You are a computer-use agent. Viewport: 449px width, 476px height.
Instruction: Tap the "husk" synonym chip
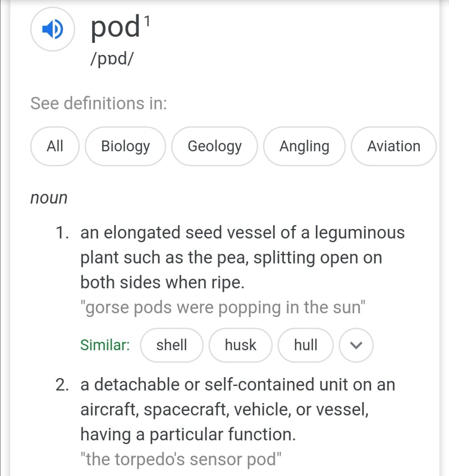click(240, 345)
